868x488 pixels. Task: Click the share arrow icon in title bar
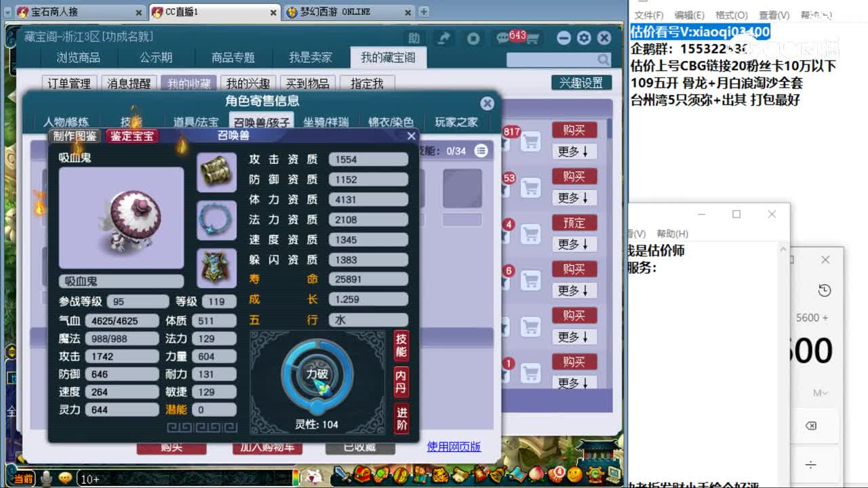[x=444, y=39]
